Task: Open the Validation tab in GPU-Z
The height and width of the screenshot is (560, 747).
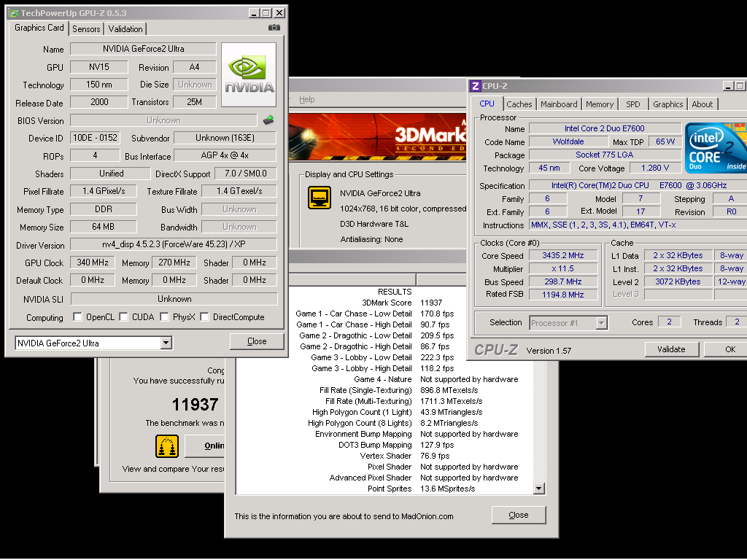Action: [125, 29]
